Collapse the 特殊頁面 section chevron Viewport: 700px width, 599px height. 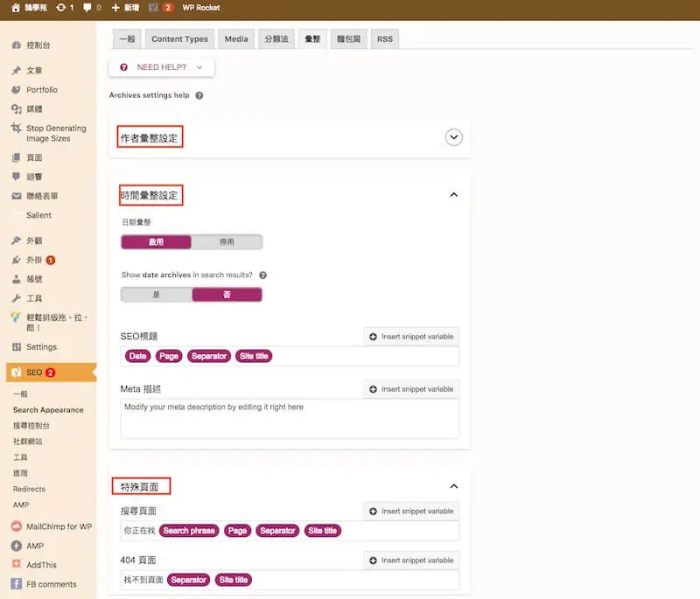453,486
